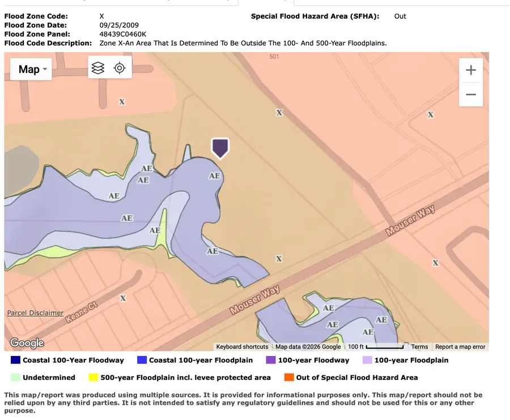The image size is (510, 420).
Task: Click the Terms link on the map
Action: 419,347
